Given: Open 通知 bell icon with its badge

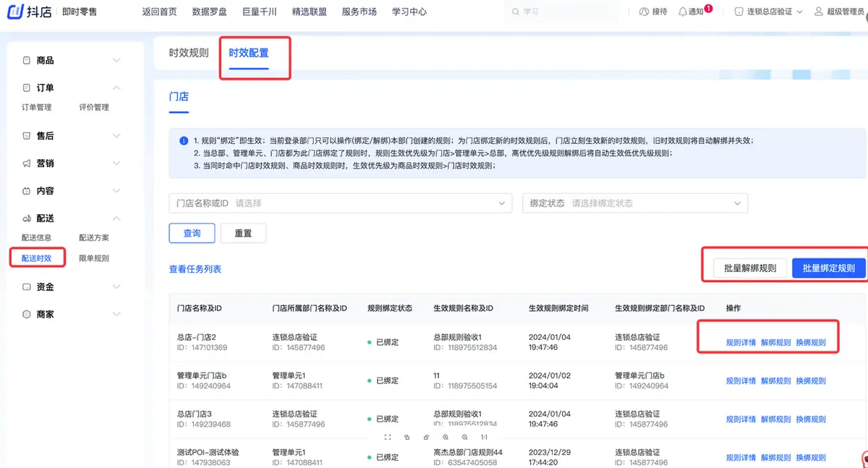Looking at the screenshot, I should pos(683,12).
